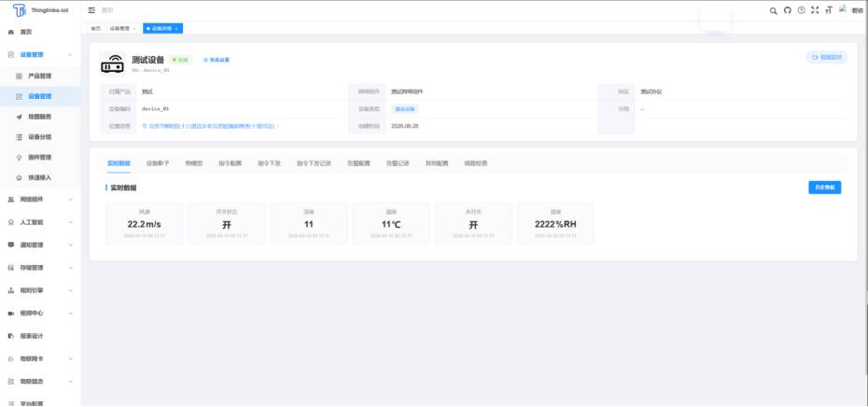
Task: Click the router device image
Action: (x=112, y=63)
